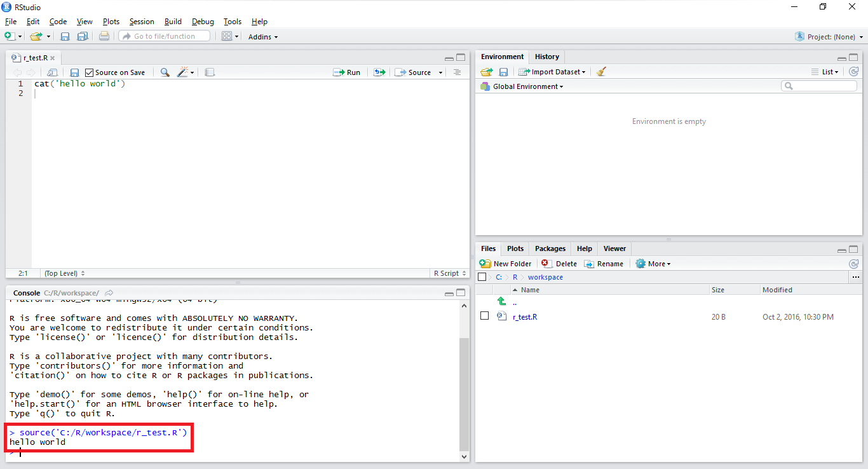The height and width of the screenshot is (469, 868).
Task: Open the R Script file type dropdown
Action: tap(449, 273)
